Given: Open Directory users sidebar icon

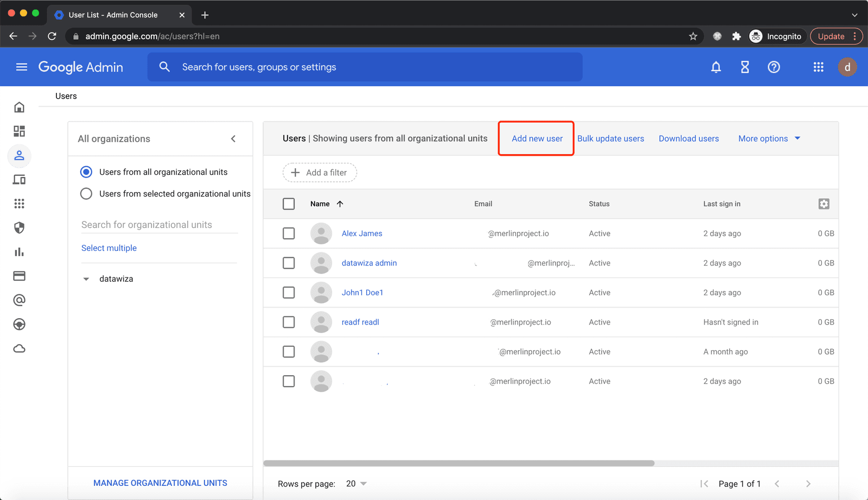Looking at the screenshot, I should [20, 156].
